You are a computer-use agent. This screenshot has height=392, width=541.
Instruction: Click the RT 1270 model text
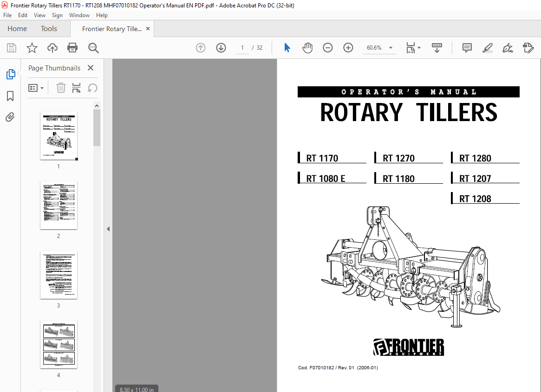coord(398,158)
